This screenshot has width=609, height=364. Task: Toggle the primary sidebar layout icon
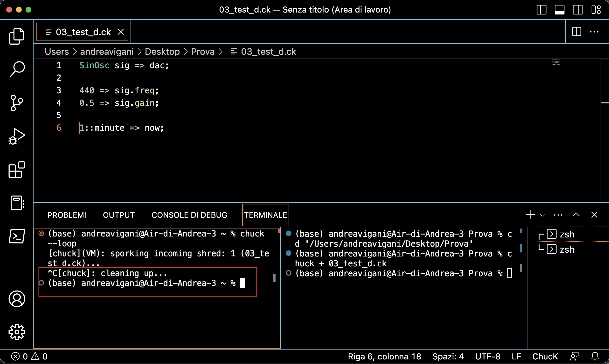click(x=541, y=10)
